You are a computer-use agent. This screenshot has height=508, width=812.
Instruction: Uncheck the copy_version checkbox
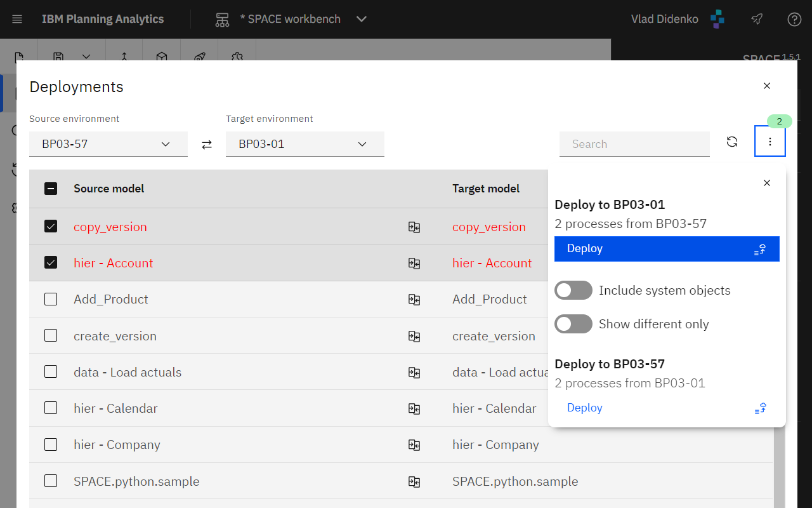point(51,226)
